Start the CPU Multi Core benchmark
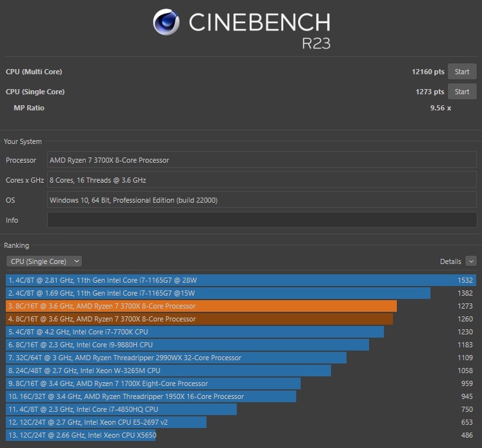The image size is (482, 448). coord(462,72)
